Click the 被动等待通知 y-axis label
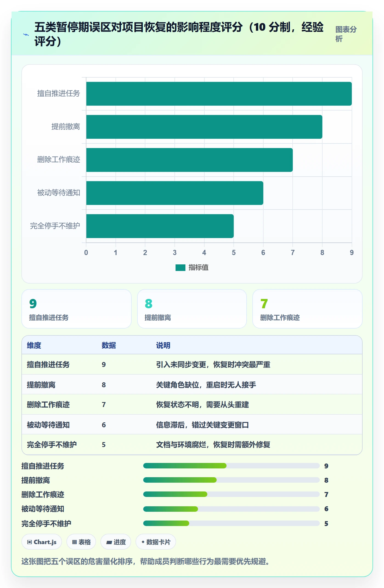 pyautogui.click(x=59, y=193)
